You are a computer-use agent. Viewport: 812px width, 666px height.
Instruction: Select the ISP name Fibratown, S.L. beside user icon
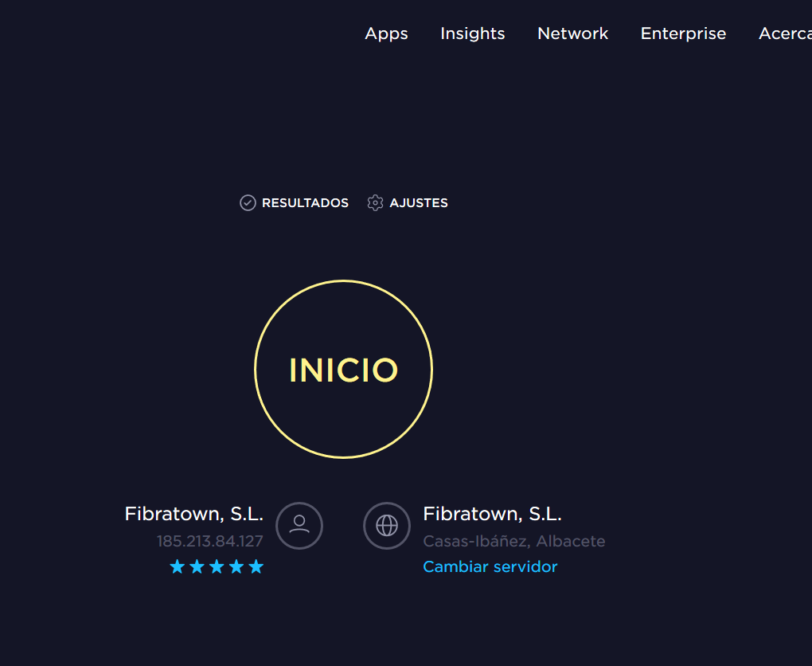coord(193,514)
